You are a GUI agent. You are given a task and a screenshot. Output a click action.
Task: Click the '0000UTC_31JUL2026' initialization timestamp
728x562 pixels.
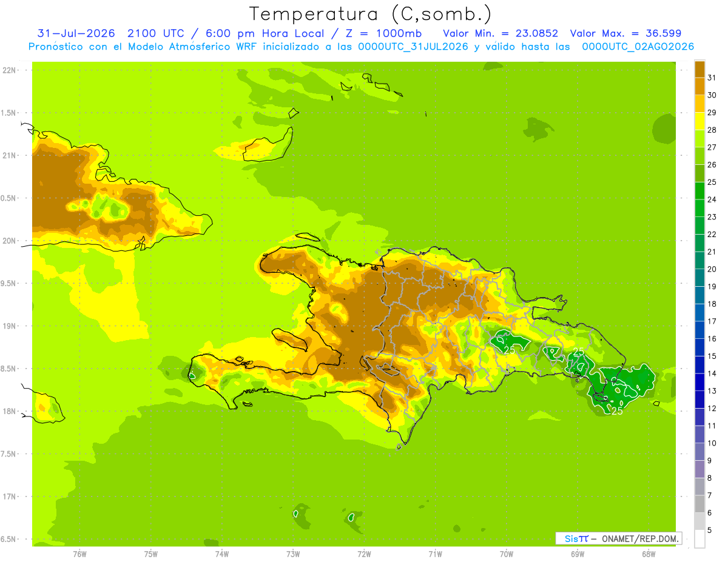pos(413,47)
